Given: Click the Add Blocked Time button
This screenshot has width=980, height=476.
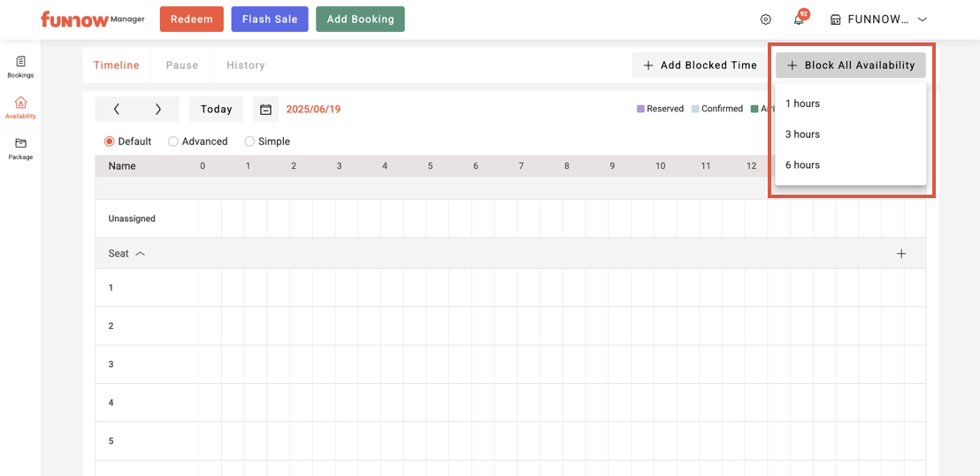Looking at the screenshot, I should (700, 65).
